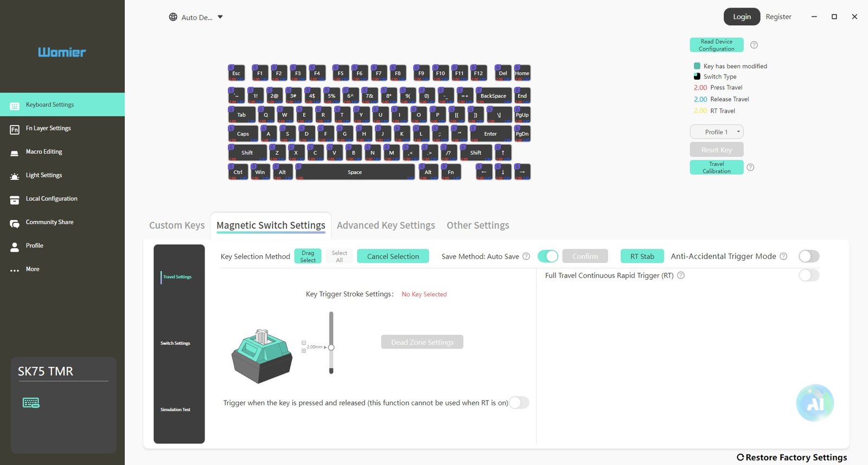868x465 pixels.
Task: Enable Anti-Accidental Trigger Mode switch
Action: pos(808,256)
